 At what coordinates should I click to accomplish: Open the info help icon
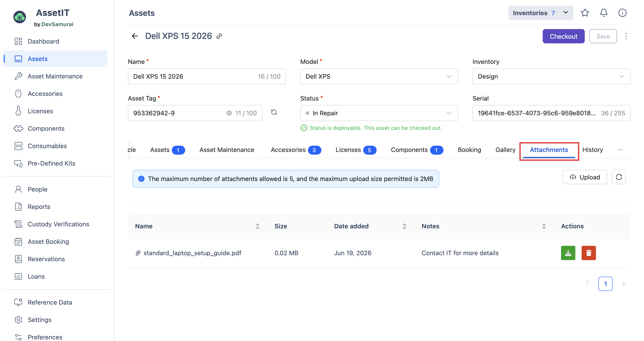pos(622,13)
